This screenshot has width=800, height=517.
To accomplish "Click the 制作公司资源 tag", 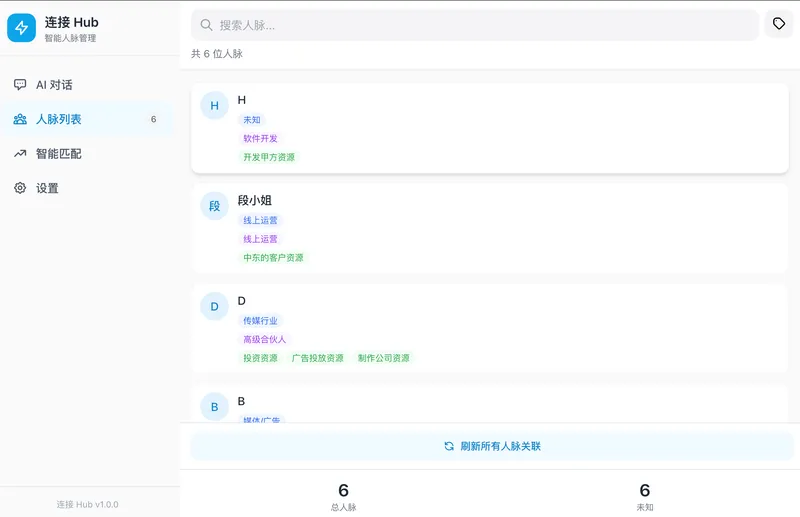I will (x=384, y=358).
